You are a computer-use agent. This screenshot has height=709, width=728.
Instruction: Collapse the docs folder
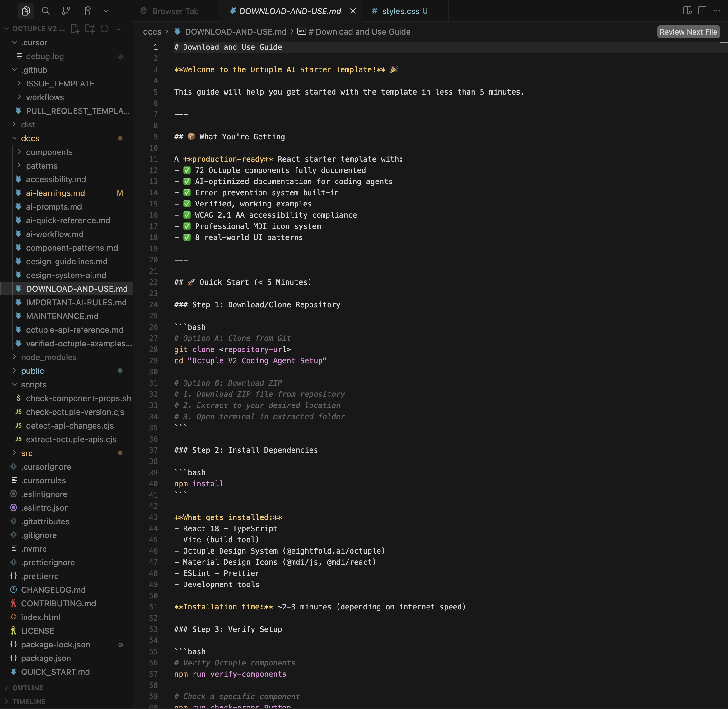(x=30, y=138)
